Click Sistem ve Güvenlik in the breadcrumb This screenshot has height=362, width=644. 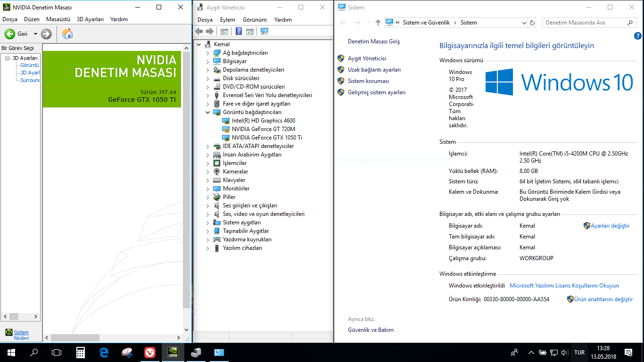(x=427, y=23)
